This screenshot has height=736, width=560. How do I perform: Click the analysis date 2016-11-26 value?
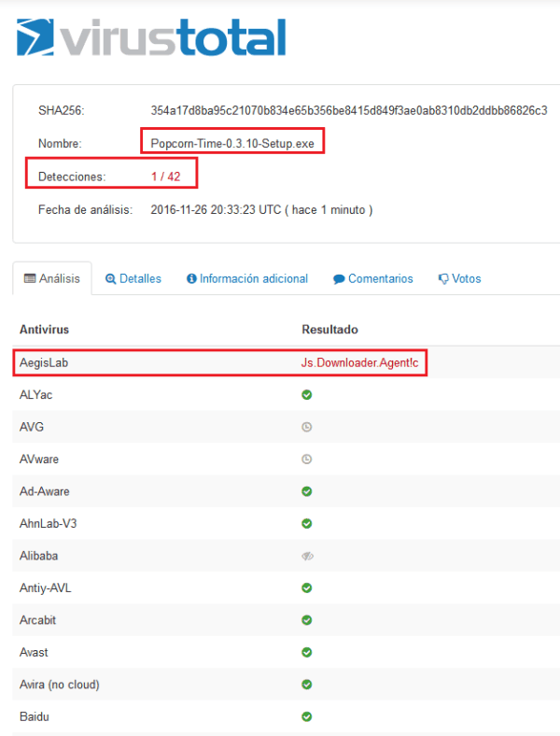pyautogui.click(x=261, y=210)
